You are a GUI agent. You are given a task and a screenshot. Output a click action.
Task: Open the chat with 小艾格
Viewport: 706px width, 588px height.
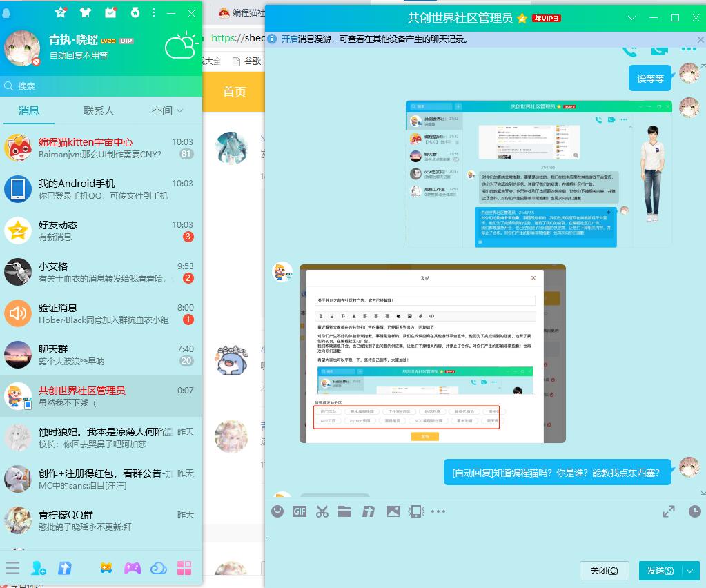click(101, 272)
